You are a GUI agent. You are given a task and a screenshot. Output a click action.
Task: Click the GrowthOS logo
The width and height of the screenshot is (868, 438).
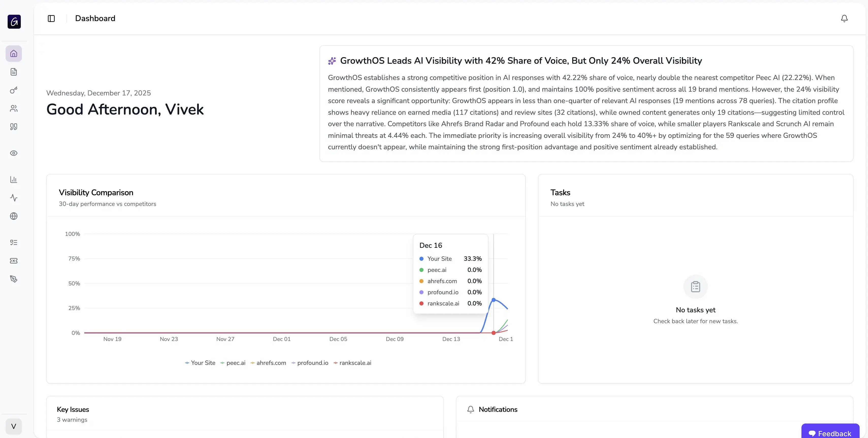click(14, 22)
